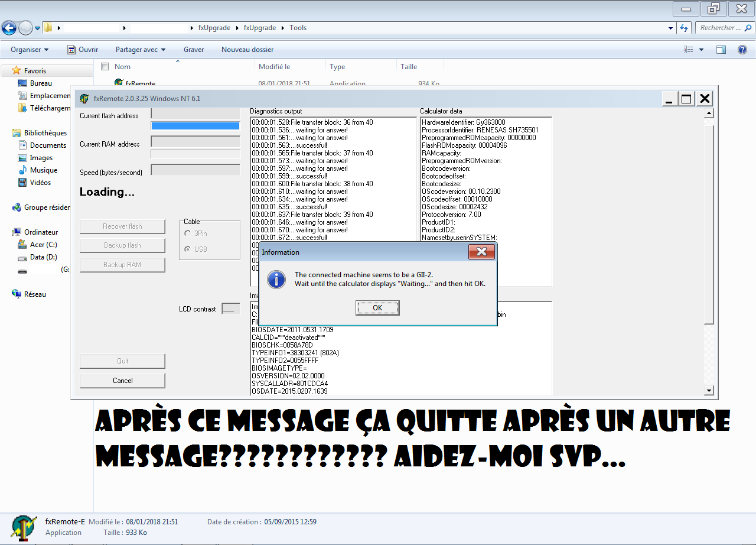Click the Quit button in fxRemote
This screenshot has width=756, height=545.
tap(122, 361)
